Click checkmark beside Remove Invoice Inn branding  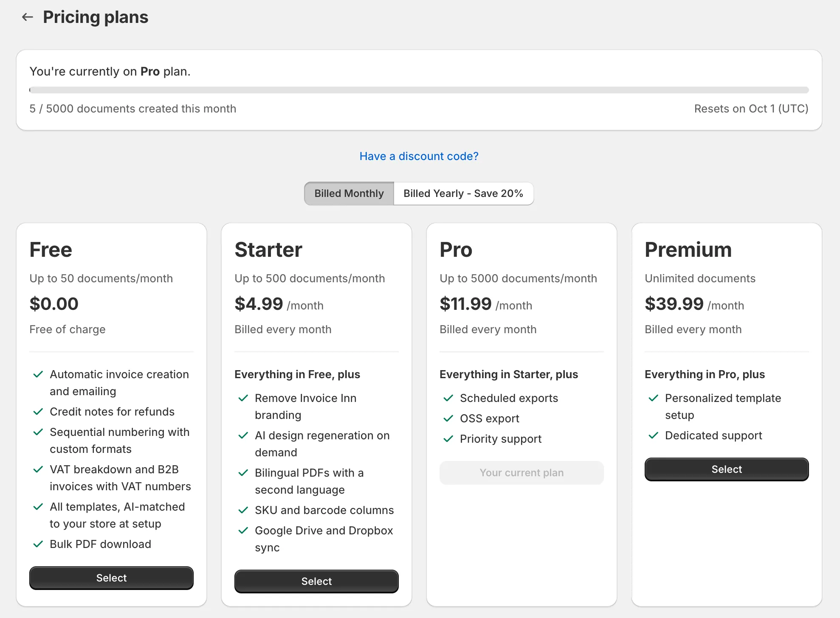click(243, 398)
